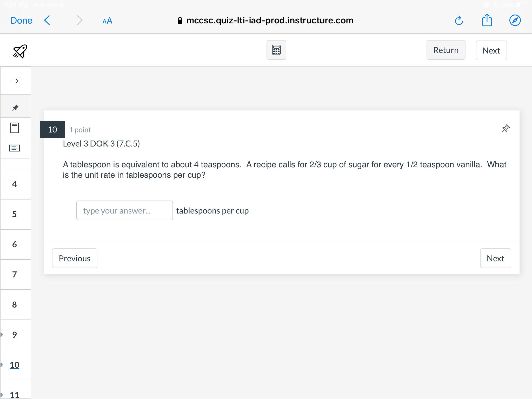Focus the tablespoons per cup answer field

[x=124, y=210]
